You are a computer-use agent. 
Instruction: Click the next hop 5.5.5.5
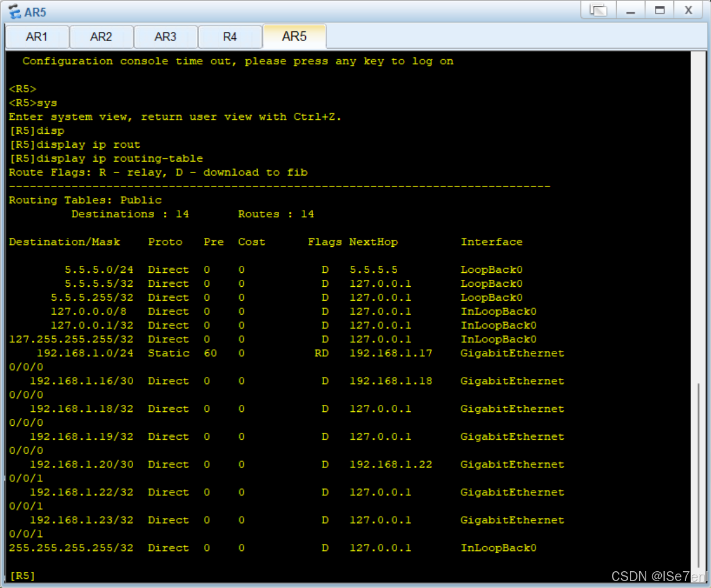tap(373, 270)
